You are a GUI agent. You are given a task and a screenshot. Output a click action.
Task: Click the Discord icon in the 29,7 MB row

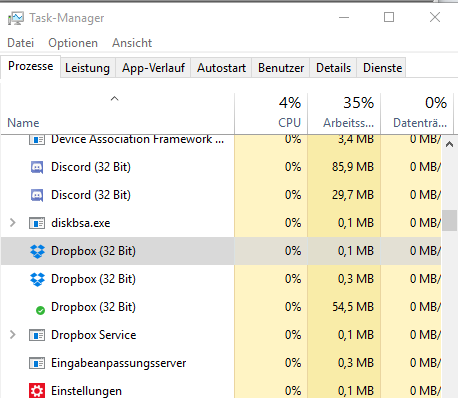pos(37,195)
